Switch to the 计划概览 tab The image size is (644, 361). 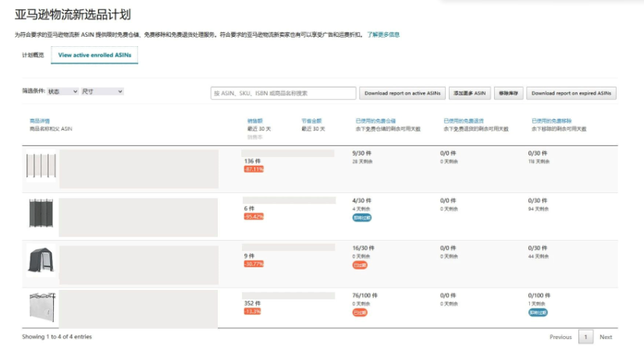pos(34,55)
